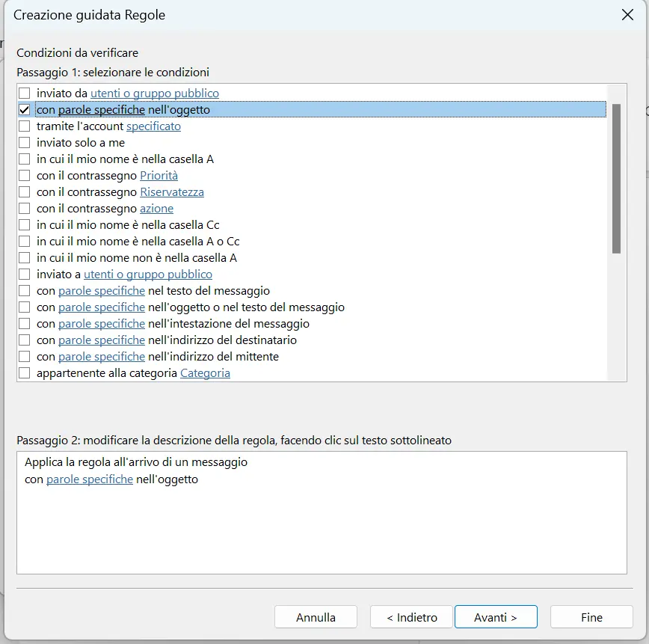Uncheck 'con parole specifiche nell'oggetto' condition
The height and width of the screenshot is (644, 649).
point(25,110)
